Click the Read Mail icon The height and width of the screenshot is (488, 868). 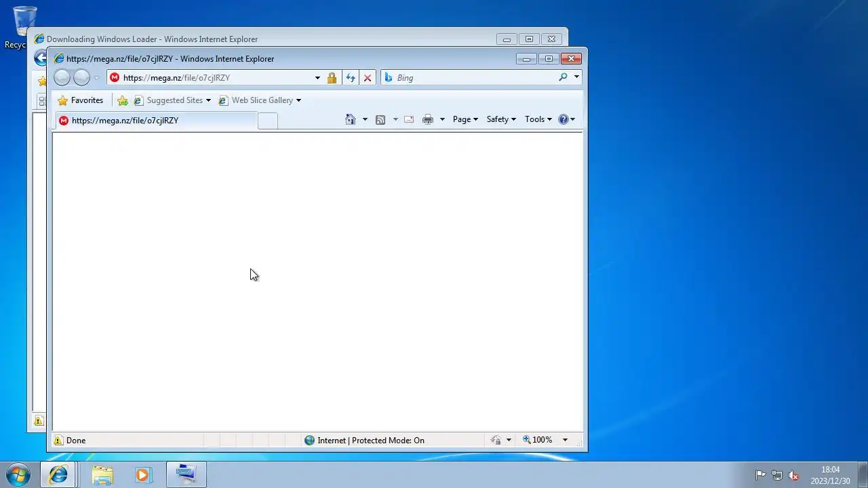coord(409,119)
